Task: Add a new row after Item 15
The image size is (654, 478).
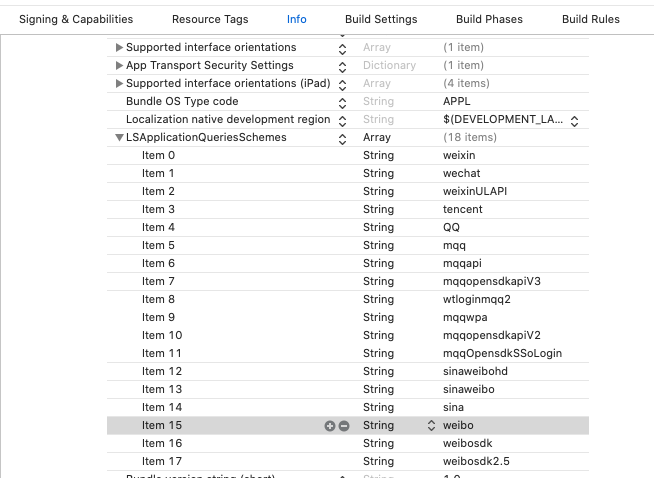Action: [330, 426]
